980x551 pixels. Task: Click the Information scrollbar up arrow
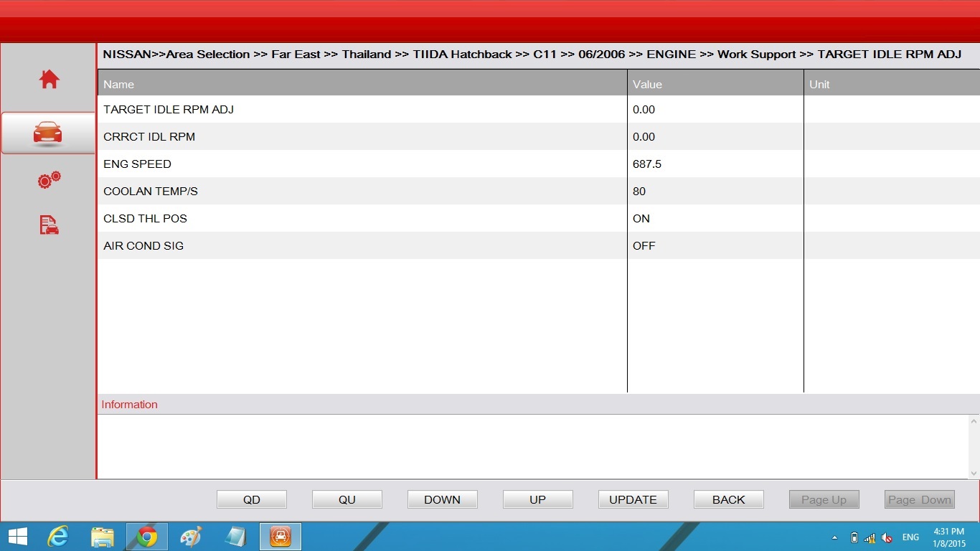974,420
